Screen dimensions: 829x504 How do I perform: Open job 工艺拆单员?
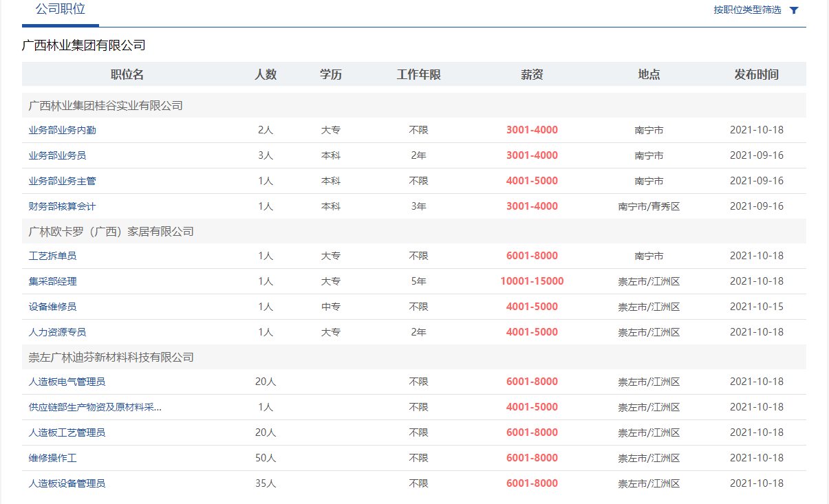53,256
